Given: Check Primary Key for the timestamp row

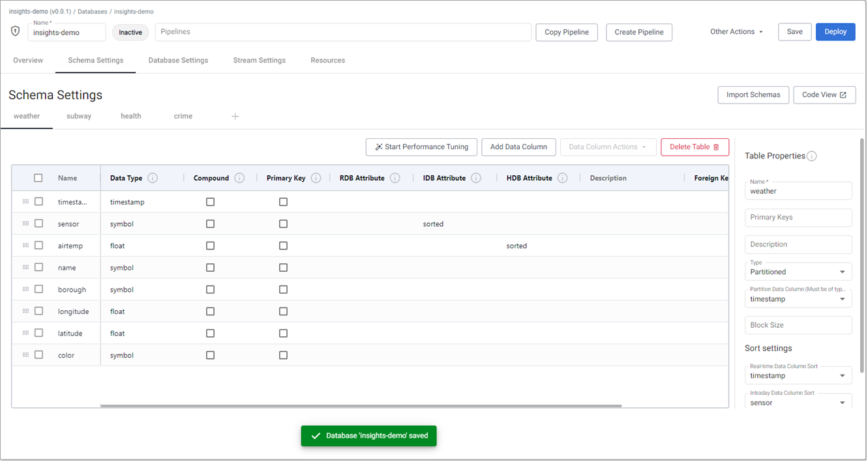Looking at the screenshot, I should 283,201.
